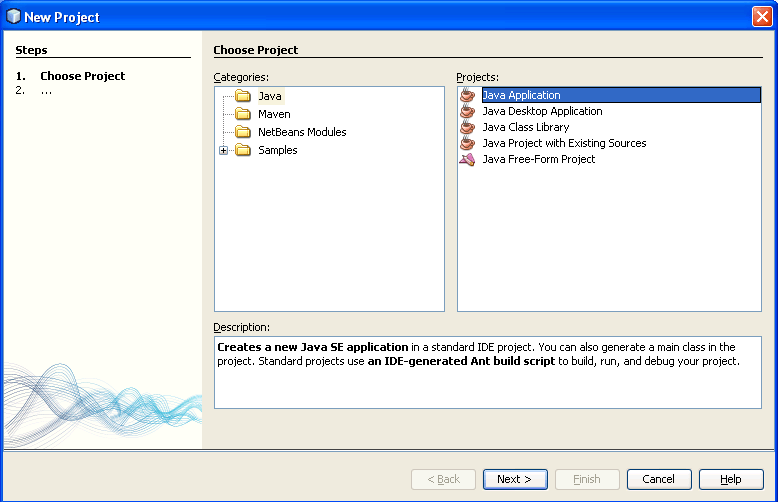This screenshot has width=778, height=502.
Task: Expand the Samples category tree node
Action: pyautogui.click(x=223, y=150)
